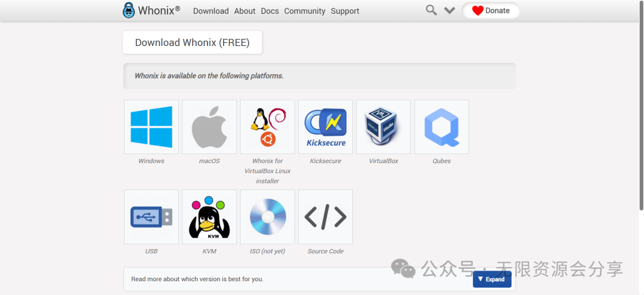Select the Qubes Q logo icon

click(441, 127)
